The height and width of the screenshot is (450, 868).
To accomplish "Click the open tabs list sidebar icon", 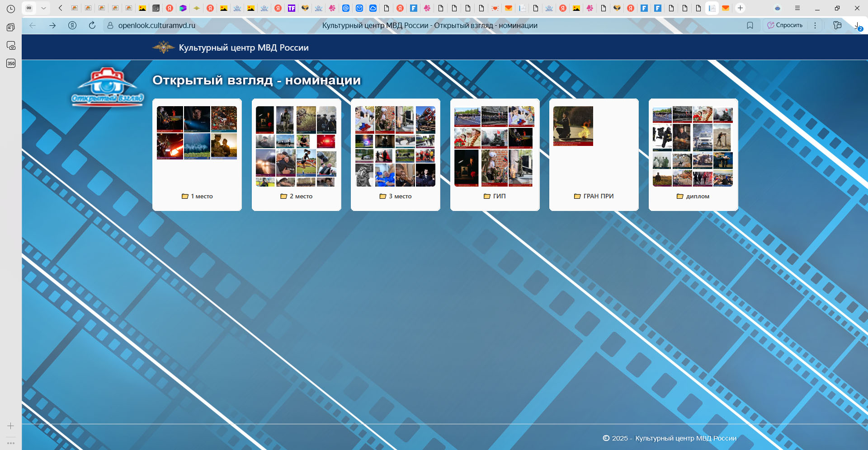I will 11,28.
